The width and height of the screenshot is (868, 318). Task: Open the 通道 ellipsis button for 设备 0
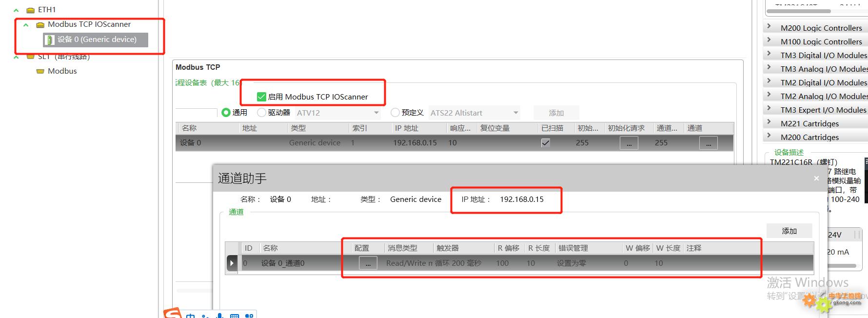click(709, 143)
